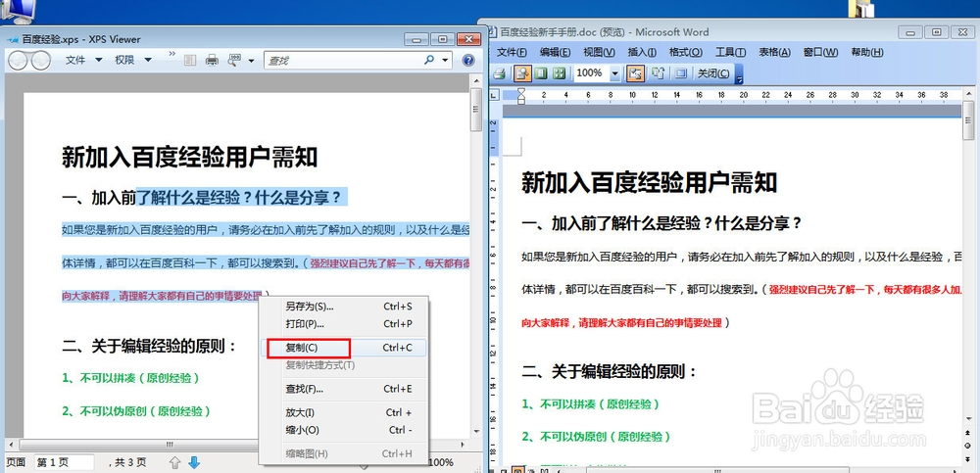Image resolution: width=980 pixels, height=473 pixels.
Task: Click the tab selector at Word ruler corner
Action: (494, 95)
